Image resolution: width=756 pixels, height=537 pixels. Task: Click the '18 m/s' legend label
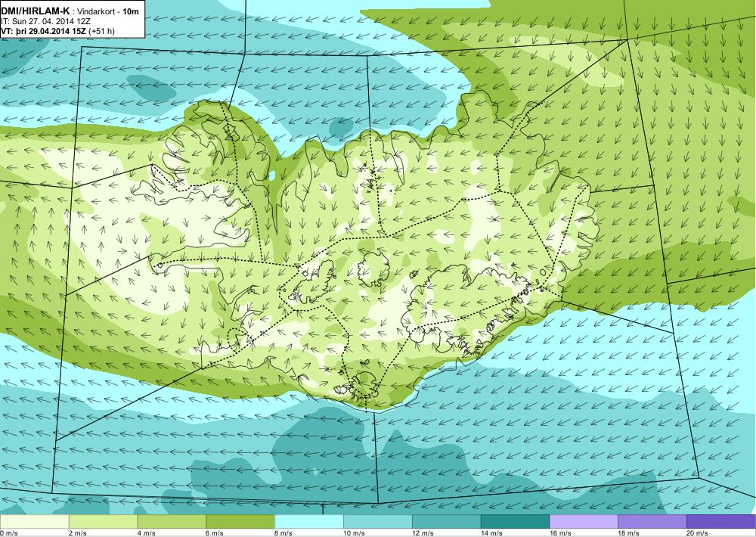click(629, 533)
